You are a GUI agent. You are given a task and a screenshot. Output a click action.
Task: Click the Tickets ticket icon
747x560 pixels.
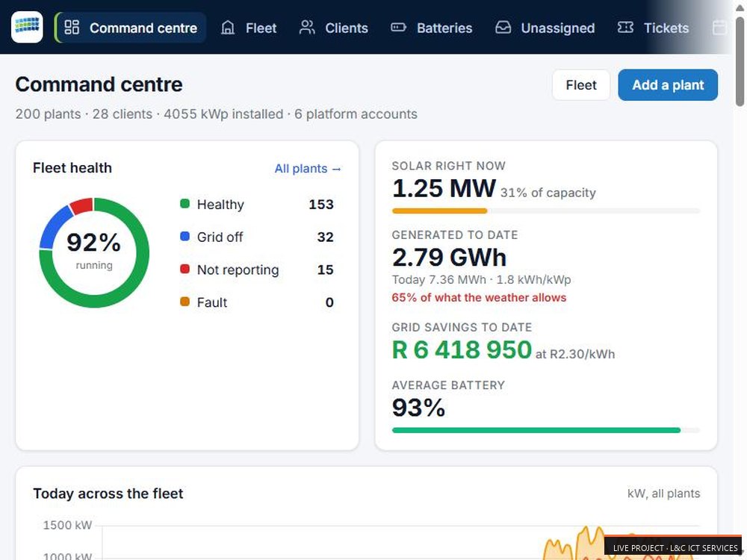(x=625, y=28)
